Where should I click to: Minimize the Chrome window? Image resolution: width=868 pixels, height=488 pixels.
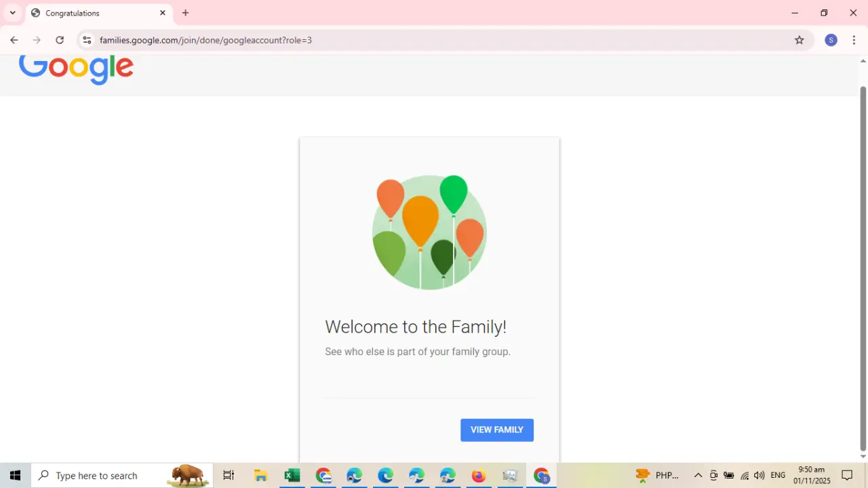[795, 13]
